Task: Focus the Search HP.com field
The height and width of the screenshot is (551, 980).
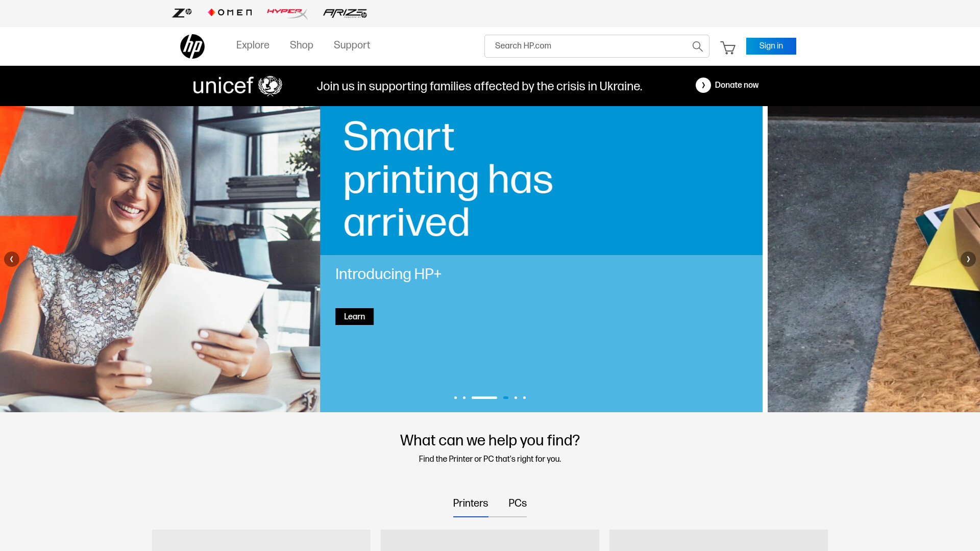Action: point(586,46)
